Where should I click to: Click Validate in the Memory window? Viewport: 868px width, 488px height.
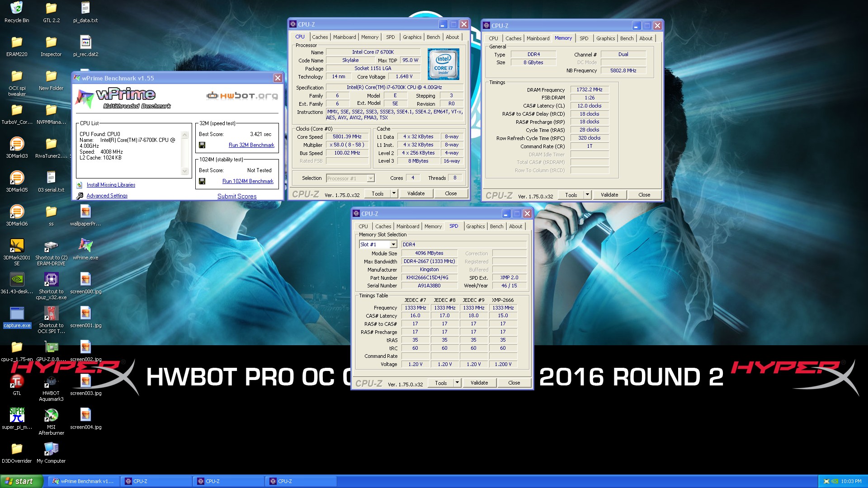(x=609, y=195)
